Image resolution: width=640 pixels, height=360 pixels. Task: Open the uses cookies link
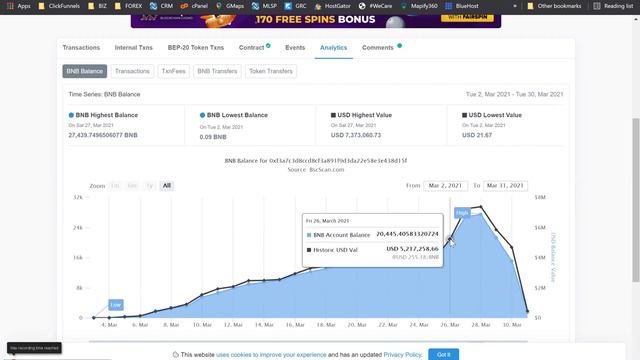coord(271,355)
